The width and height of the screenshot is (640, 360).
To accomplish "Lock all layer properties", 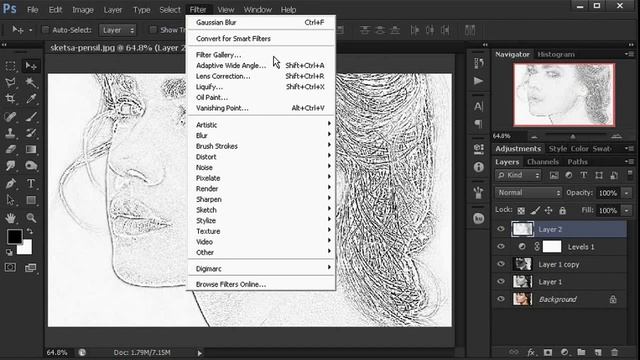I will (x=562, y=211).
